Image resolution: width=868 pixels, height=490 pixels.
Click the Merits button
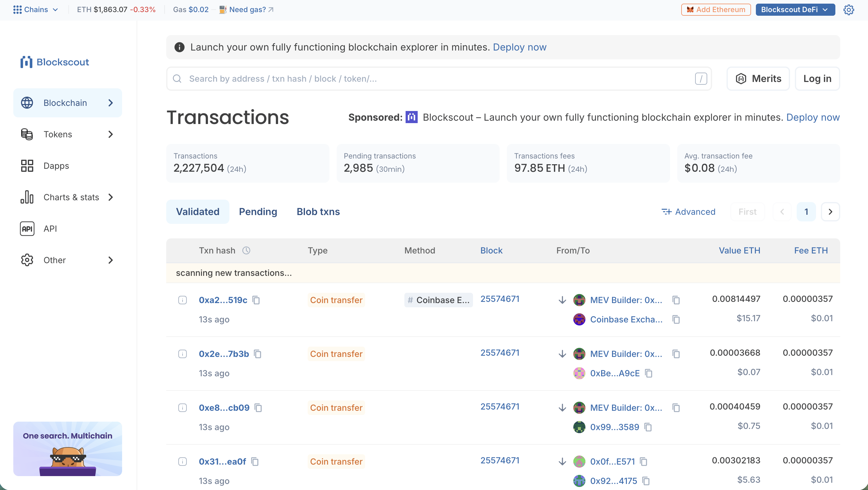pos(758,79)
